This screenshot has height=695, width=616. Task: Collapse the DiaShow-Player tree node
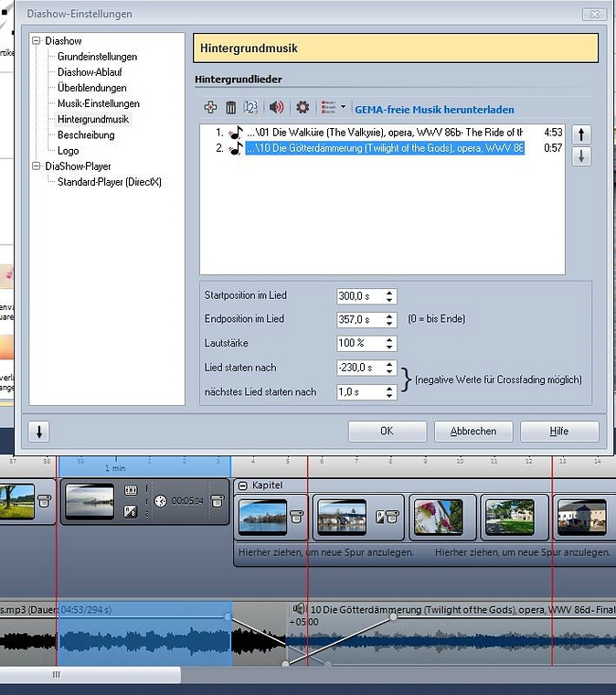point(37,166)
